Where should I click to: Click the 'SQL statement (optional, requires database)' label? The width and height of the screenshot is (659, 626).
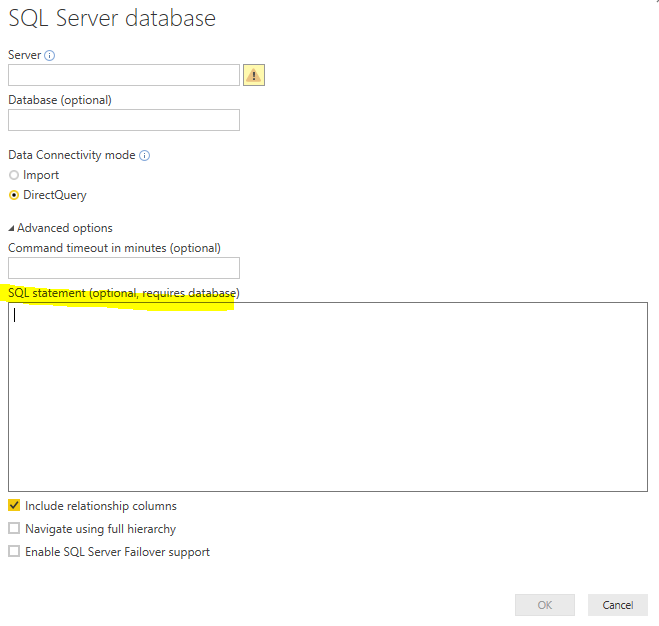tap(124, 293)
